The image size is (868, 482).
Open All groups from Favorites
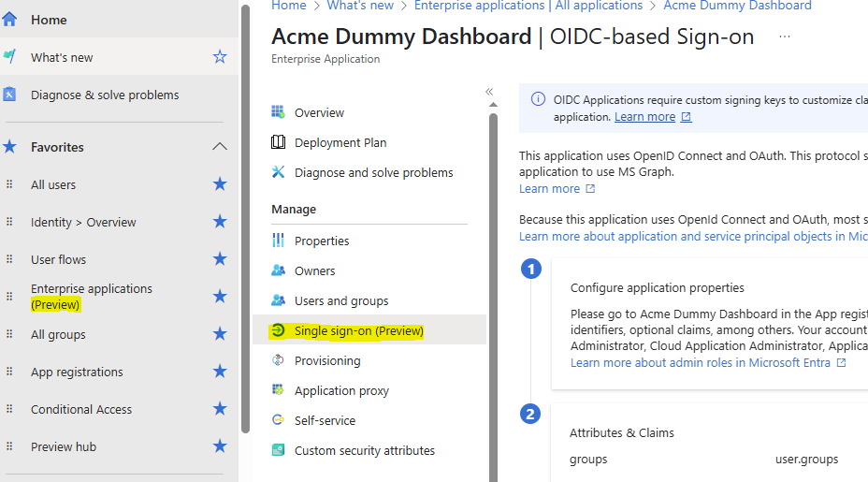58,335
